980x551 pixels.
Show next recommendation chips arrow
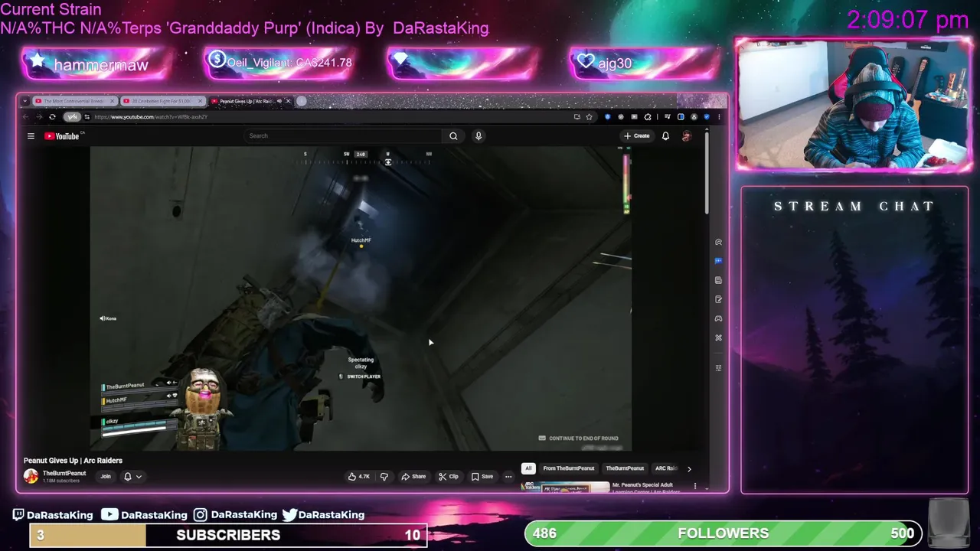click(689, 468)
